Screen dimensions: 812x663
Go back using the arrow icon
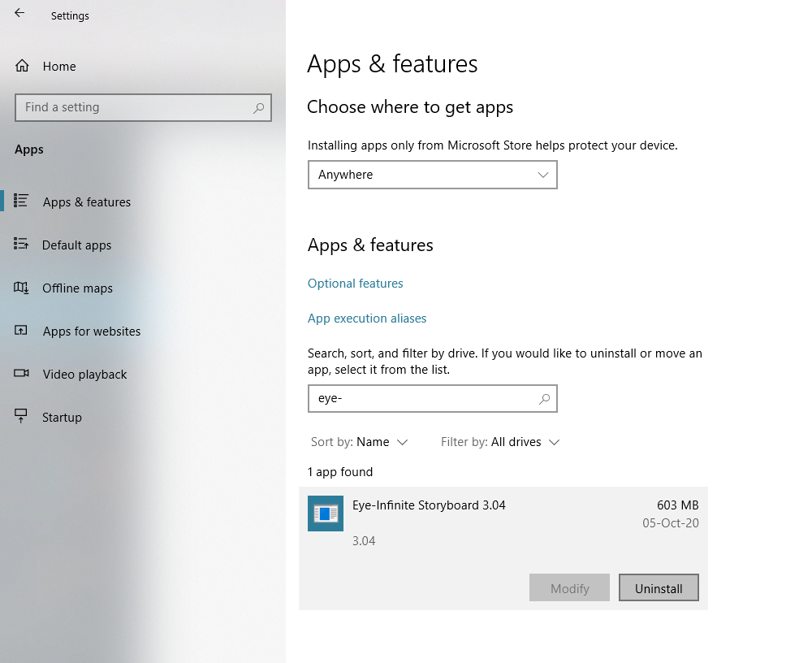pos(19,13)
